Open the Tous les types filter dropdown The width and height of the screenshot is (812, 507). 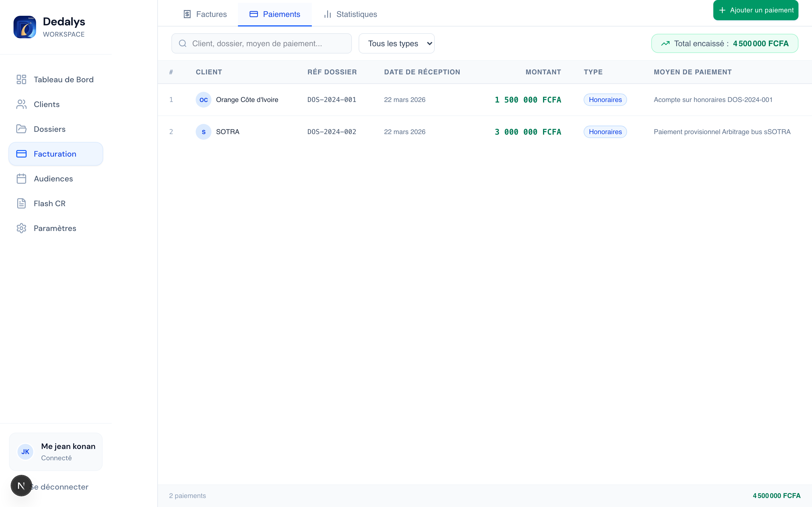click(396, 43)
